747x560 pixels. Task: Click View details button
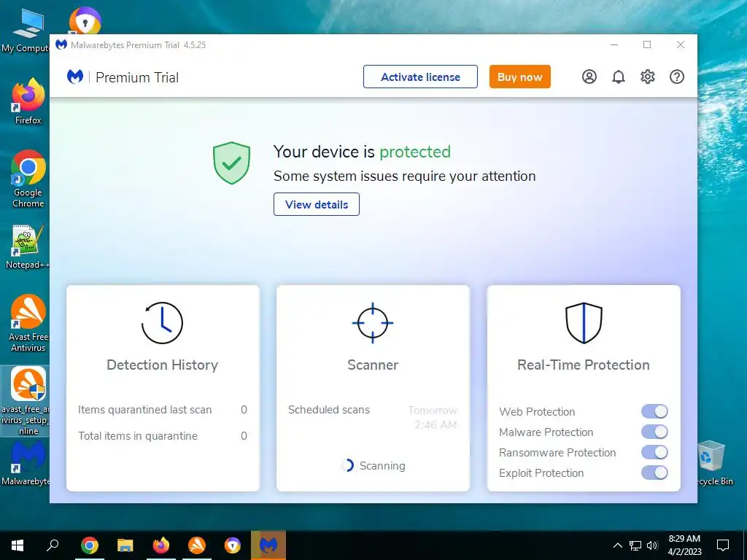(x=317, y=204)
